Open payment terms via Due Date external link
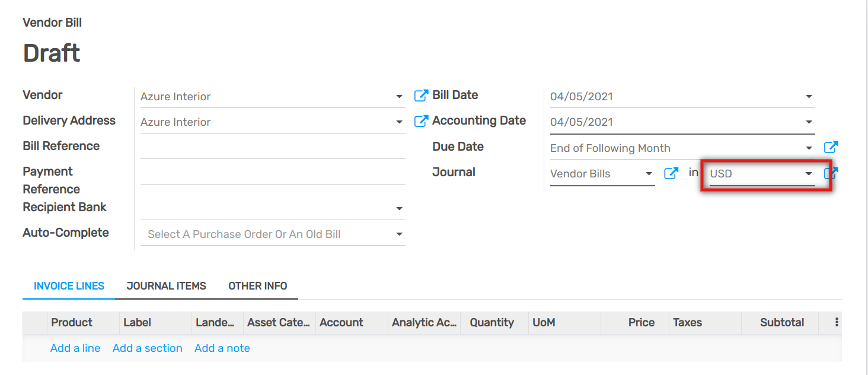The width and height of the screenshot is (868, 375). 831,147
